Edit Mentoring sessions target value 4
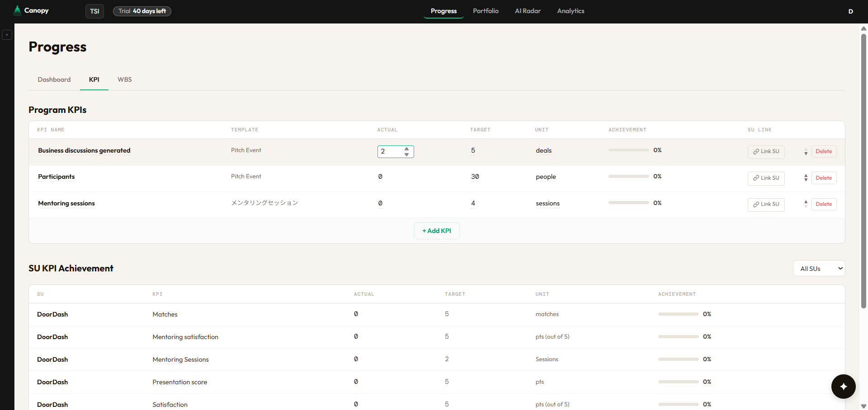The height and width of the screenshot is (410, 868). 473,203
